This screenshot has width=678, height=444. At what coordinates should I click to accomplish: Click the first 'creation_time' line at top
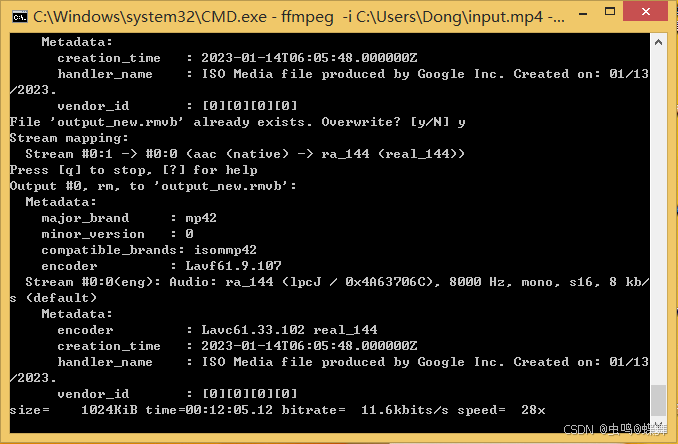pyautogui.click(x=237, y=58)
